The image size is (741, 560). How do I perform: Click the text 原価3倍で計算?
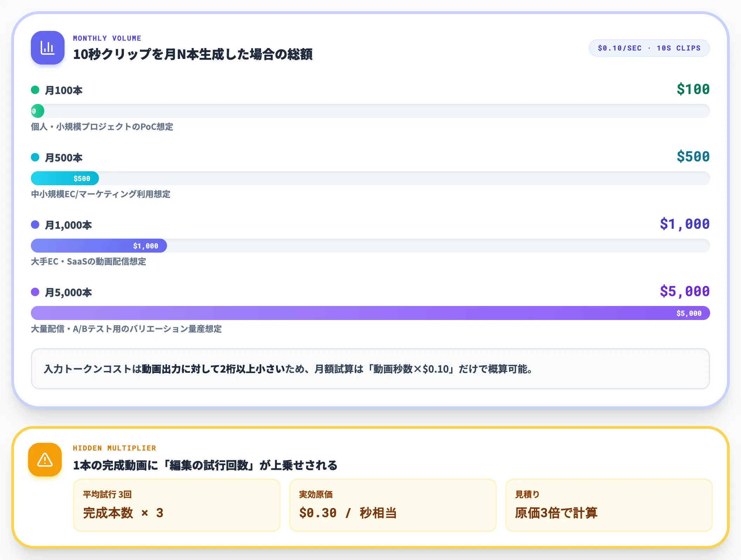click(x=556, y=513)
